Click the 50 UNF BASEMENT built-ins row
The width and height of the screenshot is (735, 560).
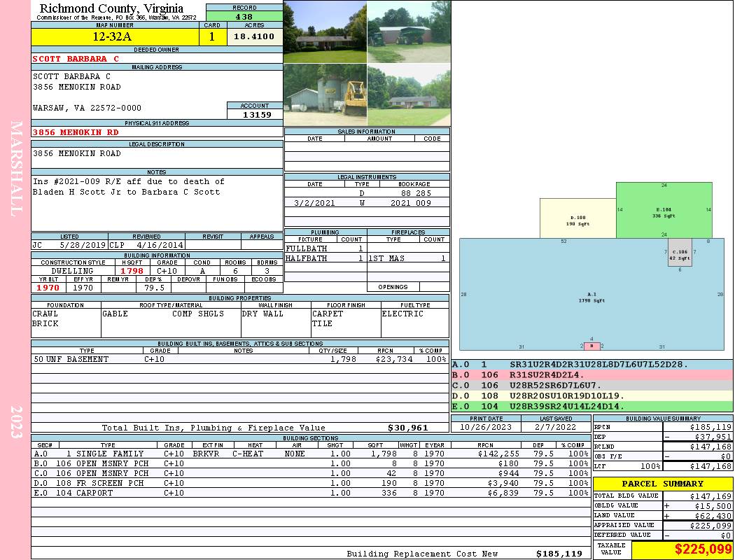(x=239, y=359)
